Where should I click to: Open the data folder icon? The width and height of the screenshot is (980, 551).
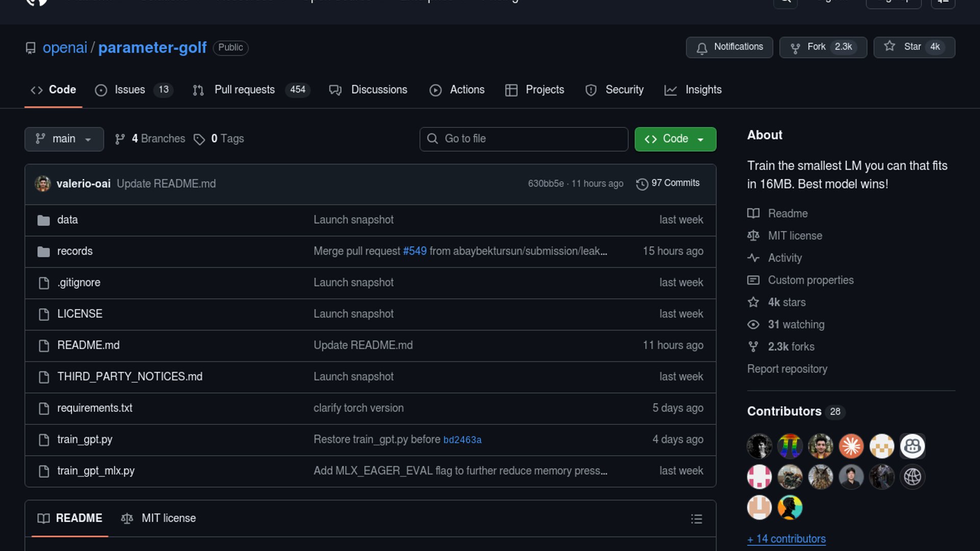[x=44, y=220]
